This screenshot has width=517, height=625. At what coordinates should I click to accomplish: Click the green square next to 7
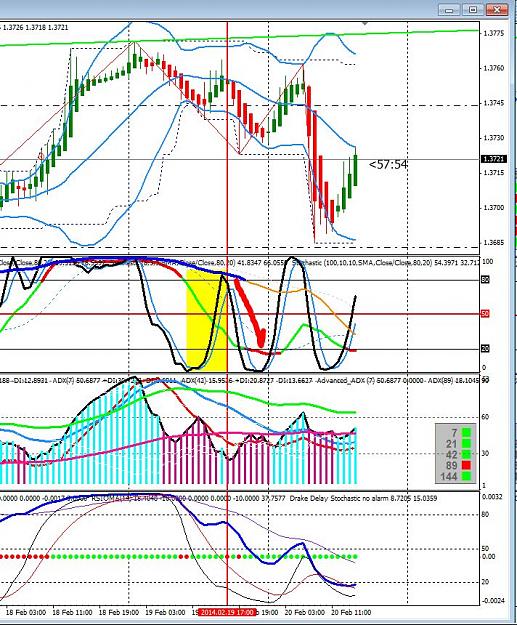(x=466, y=432)
